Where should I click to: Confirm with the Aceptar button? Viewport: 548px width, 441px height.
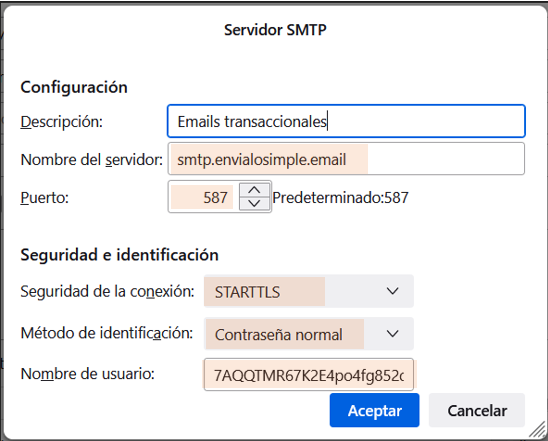[374, 410]
